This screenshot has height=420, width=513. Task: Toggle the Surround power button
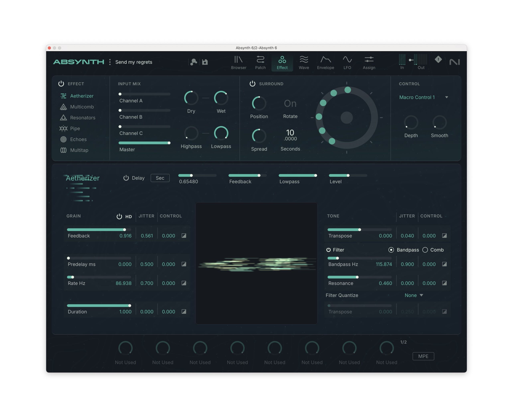click(252, 84)
